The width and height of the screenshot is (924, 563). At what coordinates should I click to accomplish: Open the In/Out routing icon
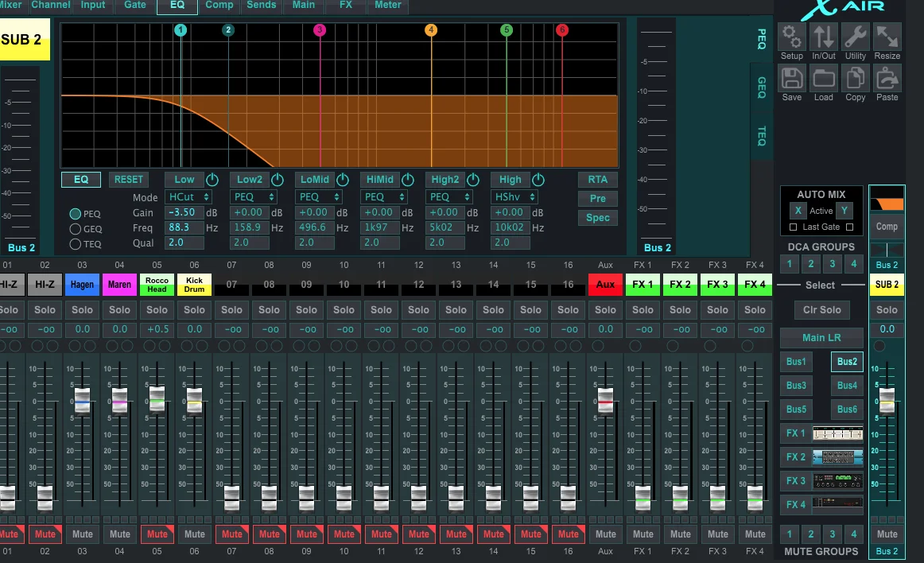(x=824, y=37)
